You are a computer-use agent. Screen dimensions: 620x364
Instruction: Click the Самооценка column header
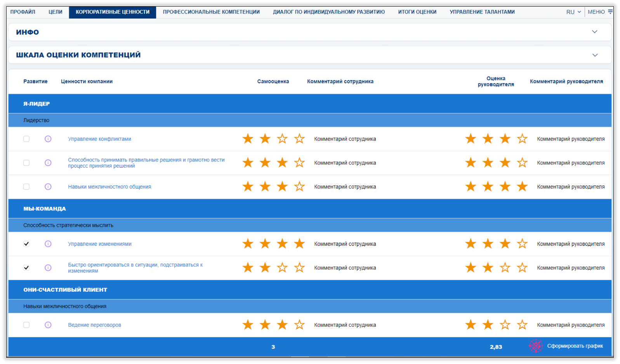(x=273, y=81)
